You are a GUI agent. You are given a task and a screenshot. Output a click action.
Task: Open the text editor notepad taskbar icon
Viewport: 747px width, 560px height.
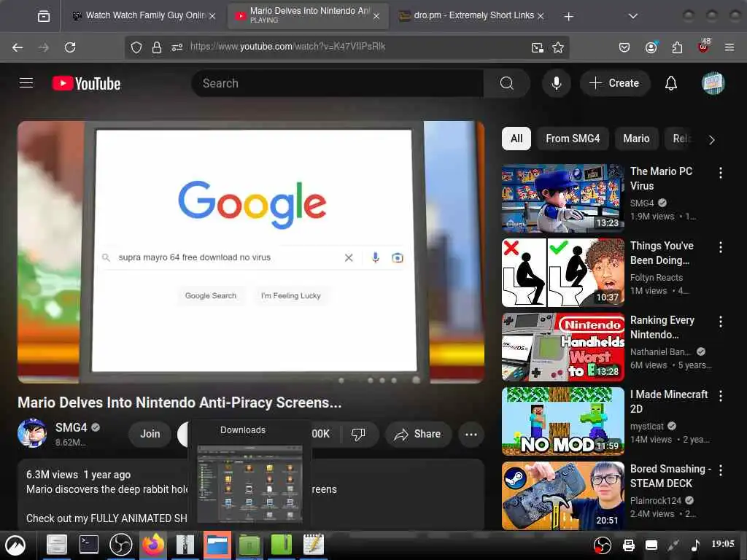coord(314,545)
